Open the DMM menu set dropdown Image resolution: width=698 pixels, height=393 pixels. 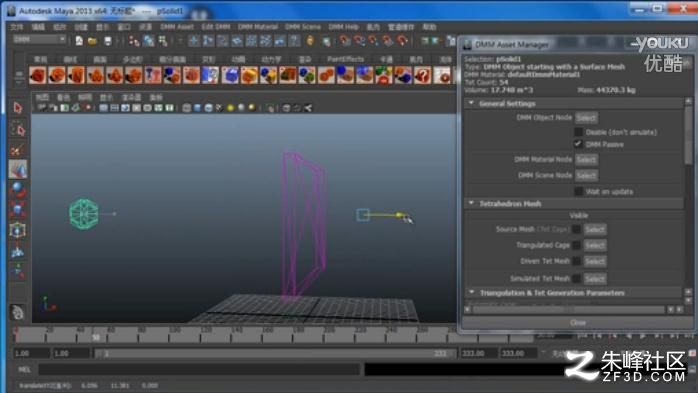[x=39, y=40]
